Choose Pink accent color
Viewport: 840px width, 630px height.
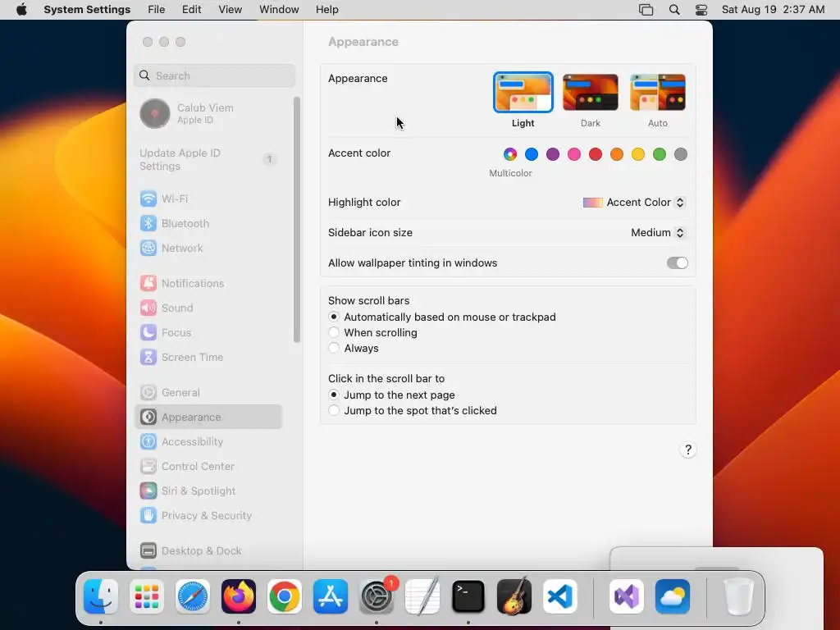pyautogui.click(x=574, y=154)
